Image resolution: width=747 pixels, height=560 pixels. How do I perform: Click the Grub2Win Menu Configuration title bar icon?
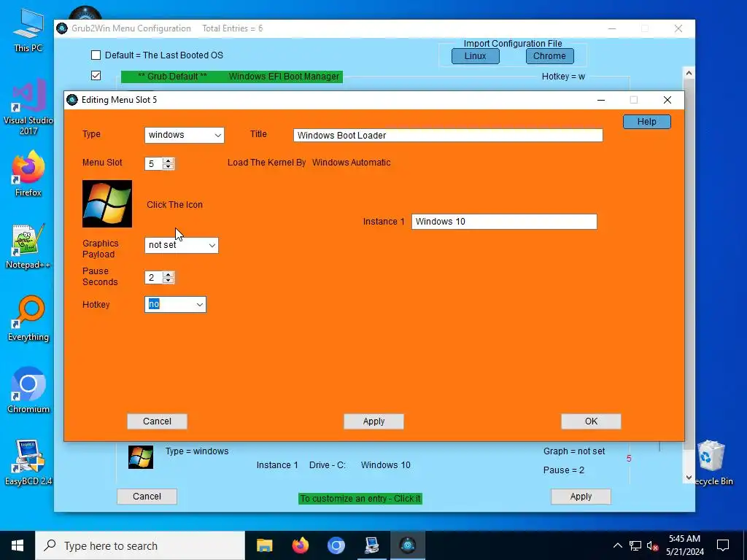tap(62, 28)
